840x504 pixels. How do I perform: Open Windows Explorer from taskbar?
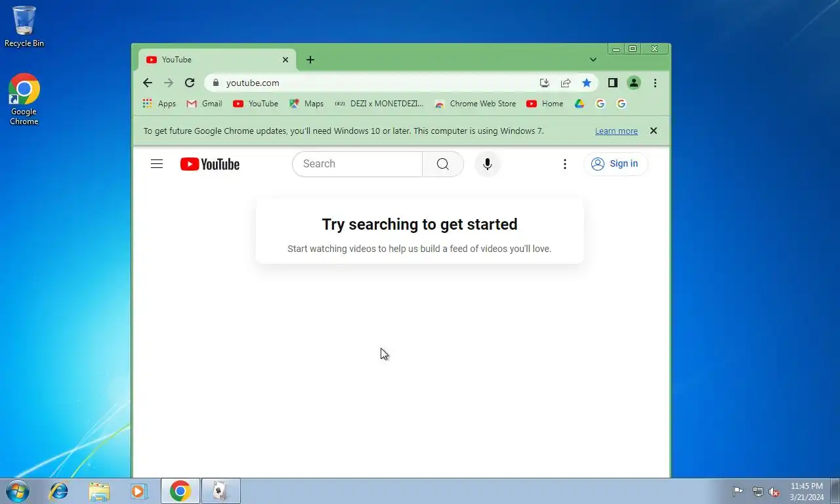99,491
